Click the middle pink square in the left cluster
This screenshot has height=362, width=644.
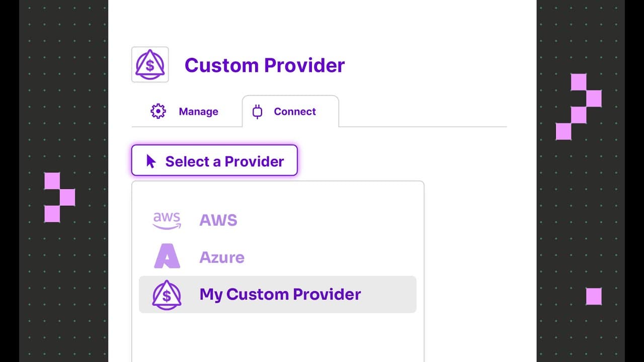pyautogui.click(x=67, y=197)
